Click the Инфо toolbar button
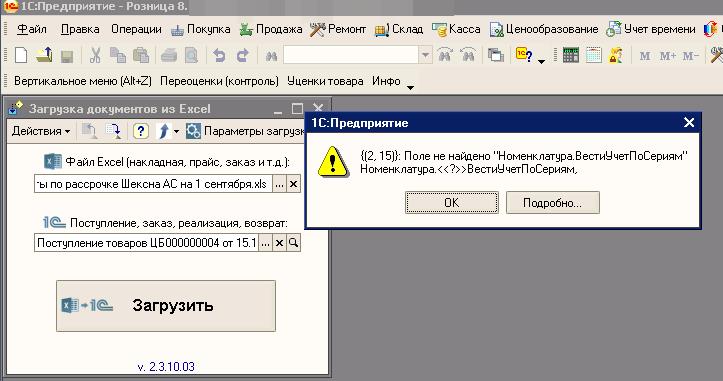723x381 pixels. tap(386, 81)
